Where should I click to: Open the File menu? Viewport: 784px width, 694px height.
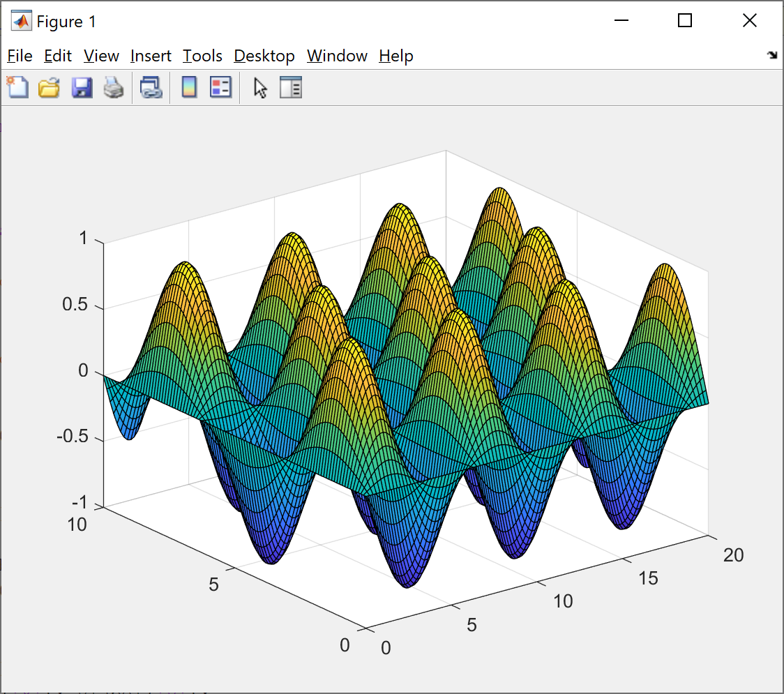(20, 56)
